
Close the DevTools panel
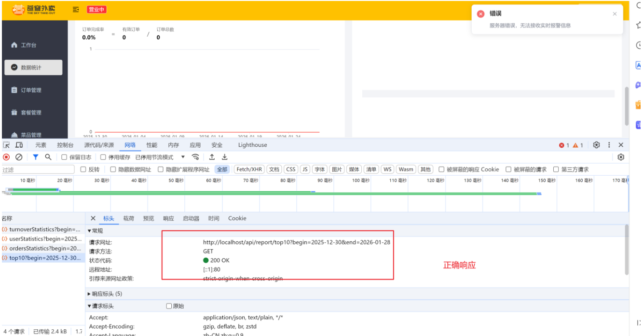point(621,145)
